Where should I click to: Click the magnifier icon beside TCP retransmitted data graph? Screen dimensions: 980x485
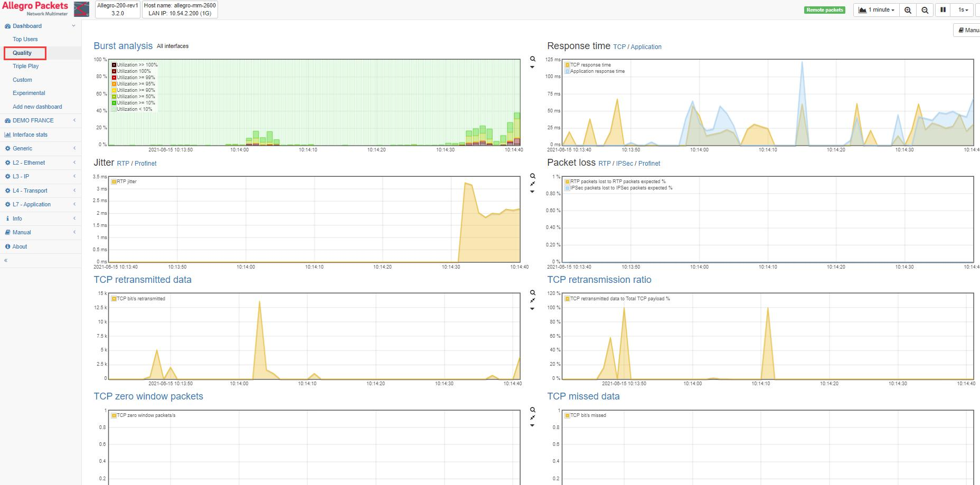[533, 293]
